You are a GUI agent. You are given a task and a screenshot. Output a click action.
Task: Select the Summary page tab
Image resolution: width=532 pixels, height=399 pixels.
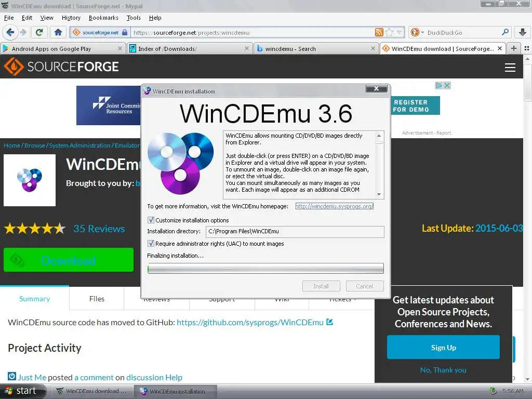click(x=35, y=299)
